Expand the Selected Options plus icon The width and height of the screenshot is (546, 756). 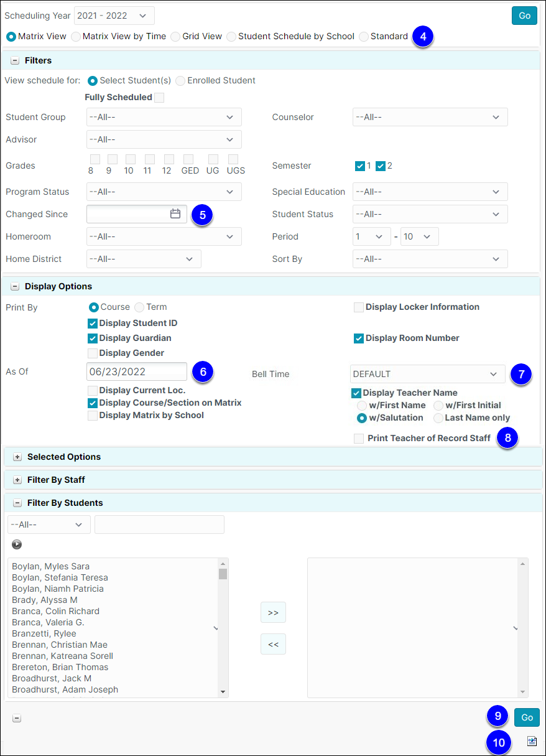(x=17, y=457)
